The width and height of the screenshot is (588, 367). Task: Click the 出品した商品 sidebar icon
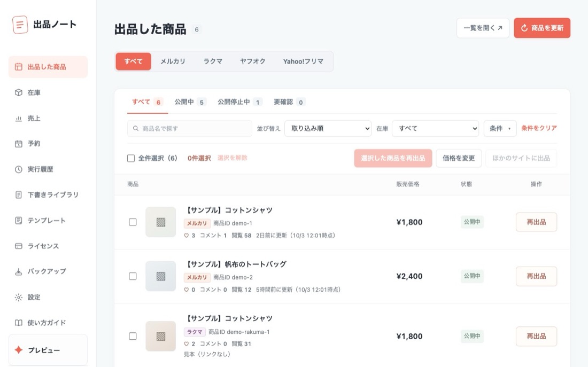click(18, 67)
